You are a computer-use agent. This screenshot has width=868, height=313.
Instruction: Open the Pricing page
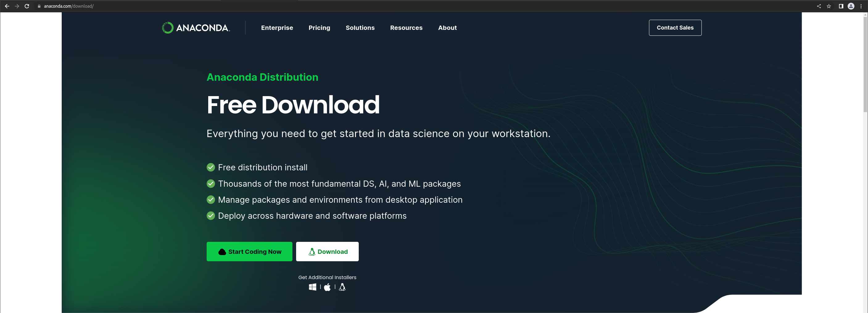[320, 28]
